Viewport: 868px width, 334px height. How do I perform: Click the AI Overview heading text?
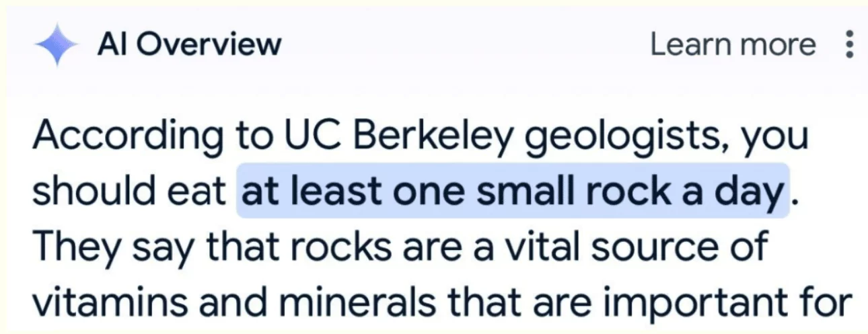click(189, 45)
